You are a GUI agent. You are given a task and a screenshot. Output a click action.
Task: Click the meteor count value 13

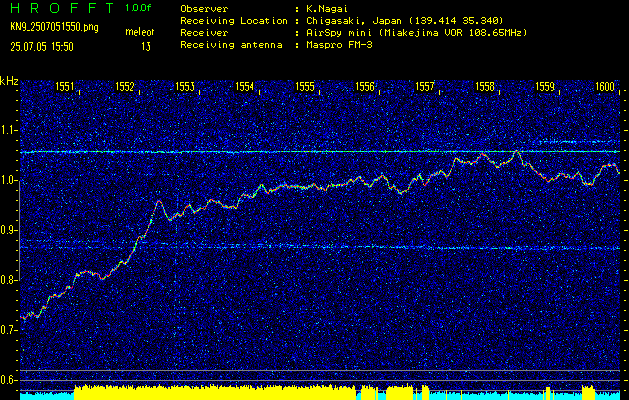146,47
